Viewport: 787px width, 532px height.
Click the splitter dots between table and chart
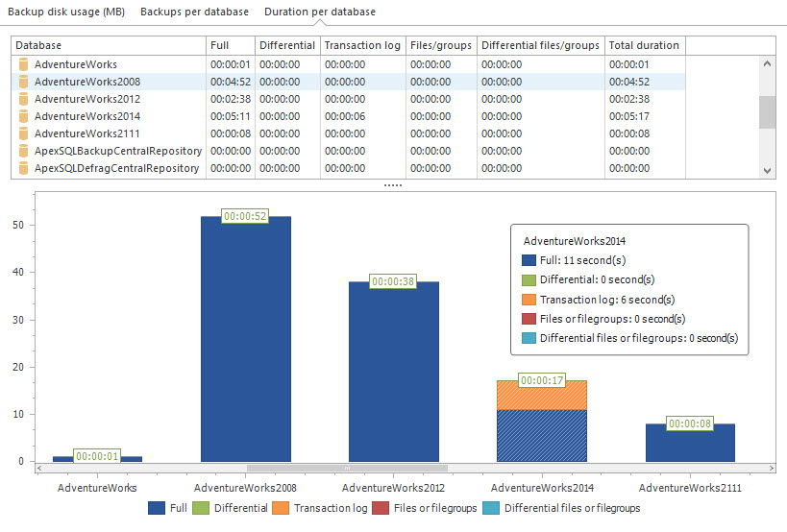point(393,185)
